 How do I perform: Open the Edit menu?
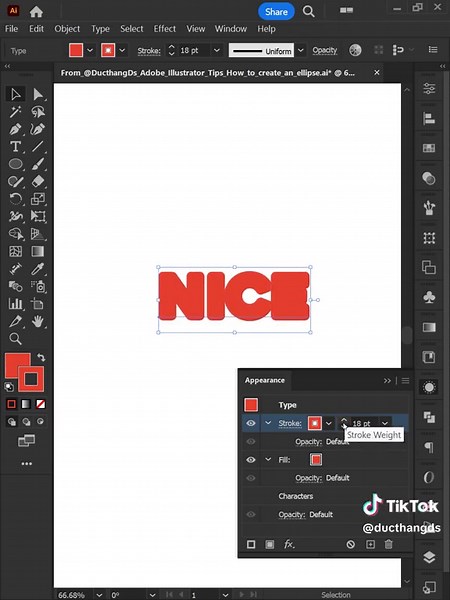[36, 29]
